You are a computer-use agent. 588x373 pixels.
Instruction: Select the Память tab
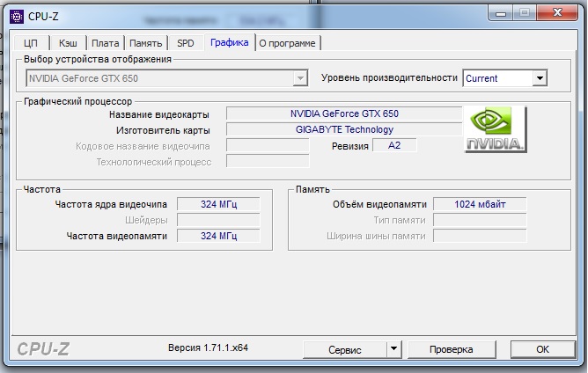(146, 43)
